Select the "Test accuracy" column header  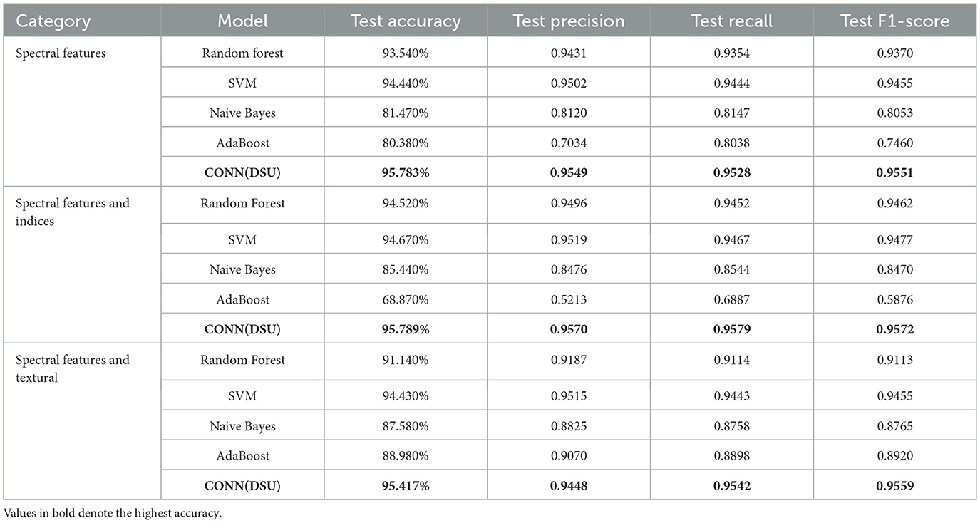pos(406,21)
